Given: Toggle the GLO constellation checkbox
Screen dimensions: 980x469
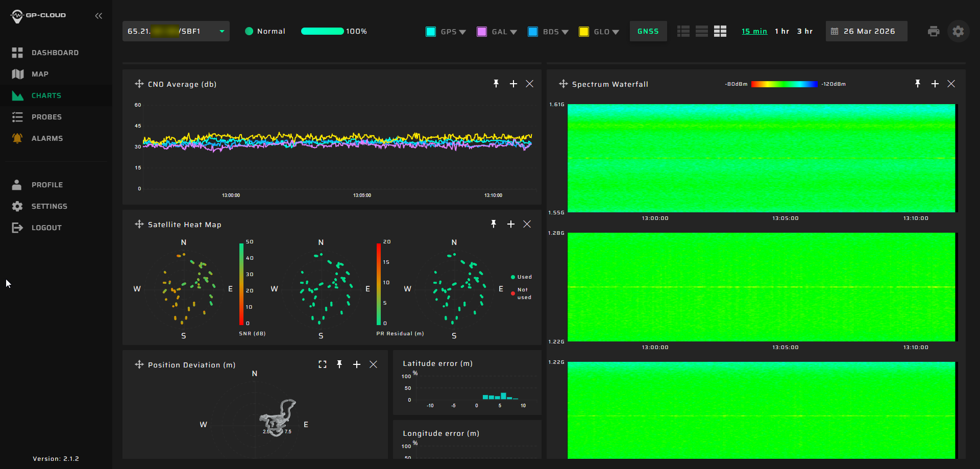Looking at the screenshot, I should [x=584, y=32].
